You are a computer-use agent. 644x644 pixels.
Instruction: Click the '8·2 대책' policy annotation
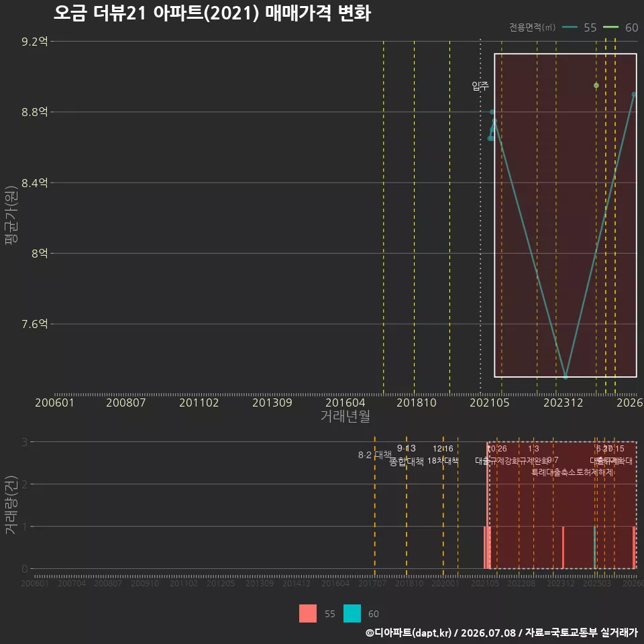pyautogui.click(x=374, y=455)
